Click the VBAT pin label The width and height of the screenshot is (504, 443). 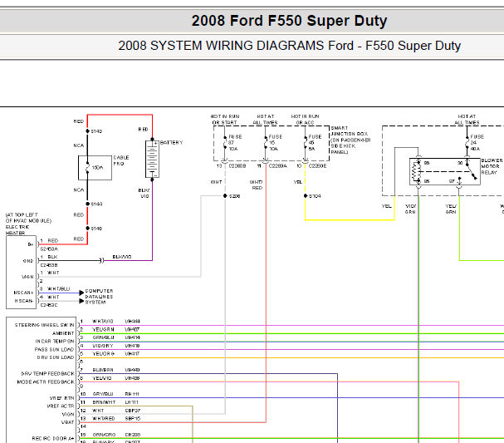(x=68, y=422)
